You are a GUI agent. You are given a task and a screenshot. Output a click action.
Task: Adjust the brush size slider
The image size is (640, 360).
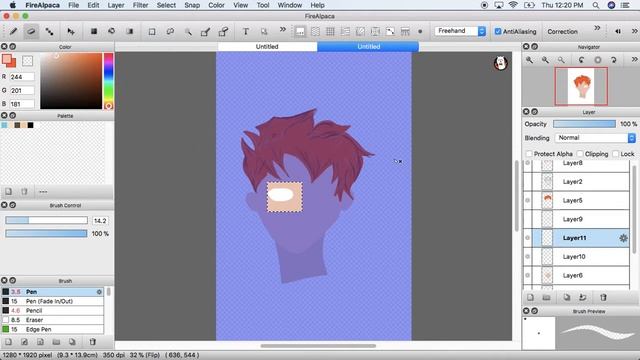pyautogui.click(x=47, y=220)
